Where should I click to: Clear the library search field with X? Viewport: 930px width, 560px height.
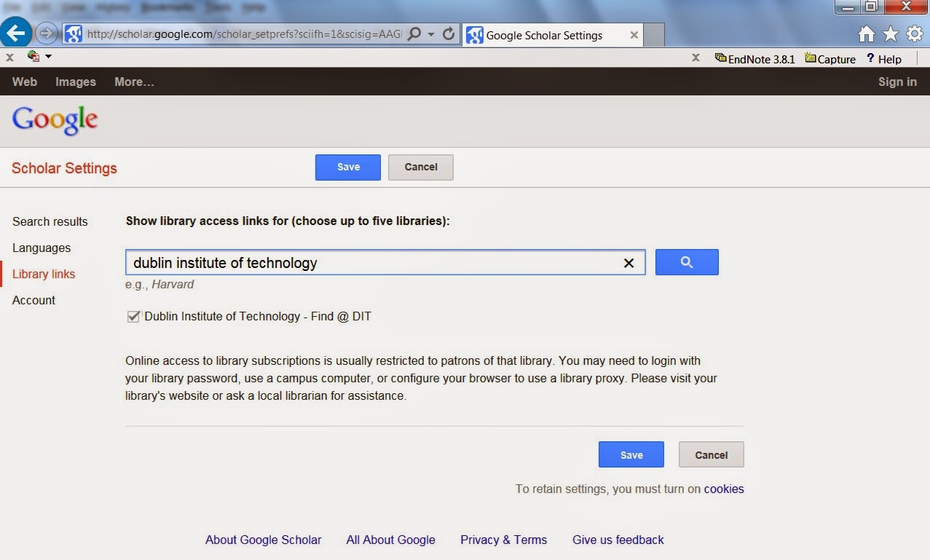click(628, 263)
